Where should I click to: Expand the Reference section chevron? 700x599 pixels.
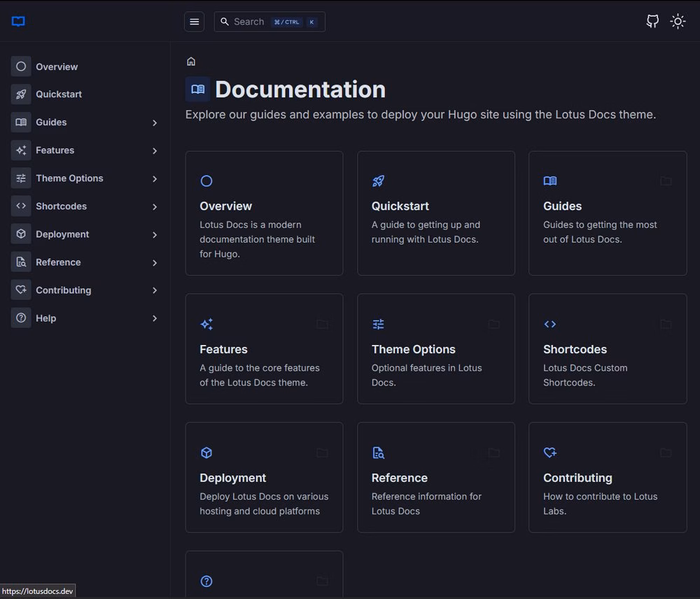[155, 263]
